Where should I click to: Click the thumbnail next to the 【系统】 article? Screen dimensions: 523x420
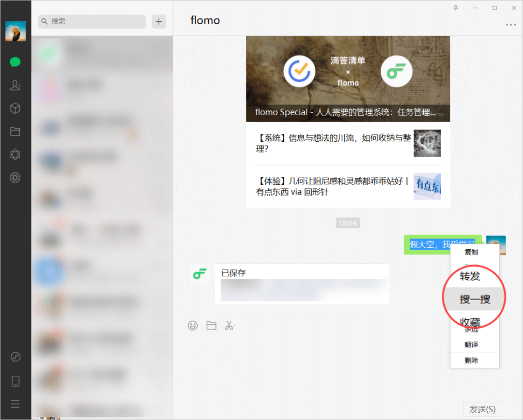tap(427, 143)
